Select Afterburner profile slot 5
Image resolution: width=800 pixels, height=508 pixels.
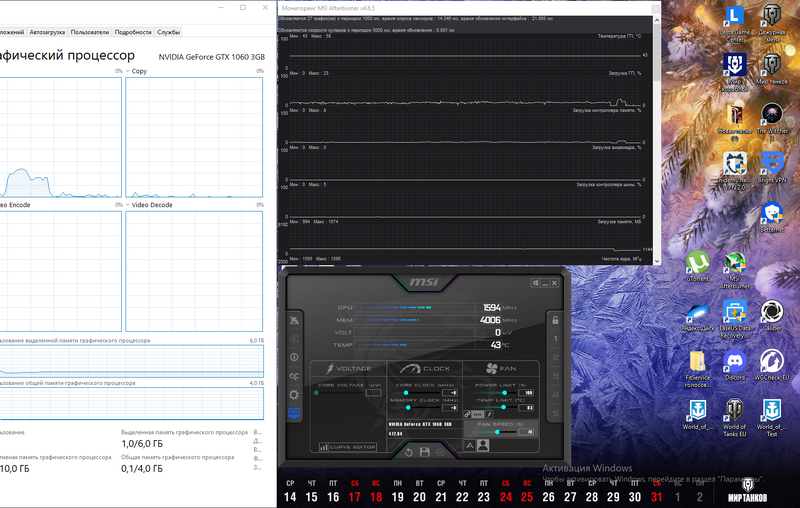(x=555, y=413)
